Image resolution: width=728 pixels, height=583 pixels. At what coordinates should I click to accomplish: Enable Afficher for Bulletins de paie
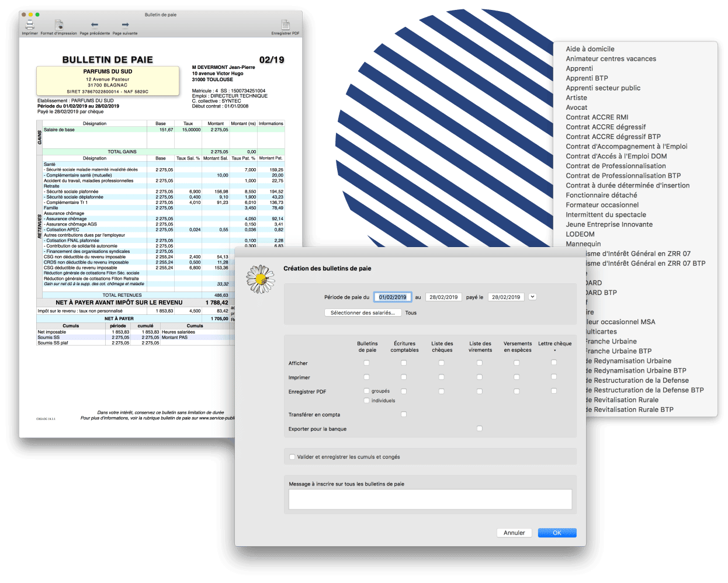point(366,363)
